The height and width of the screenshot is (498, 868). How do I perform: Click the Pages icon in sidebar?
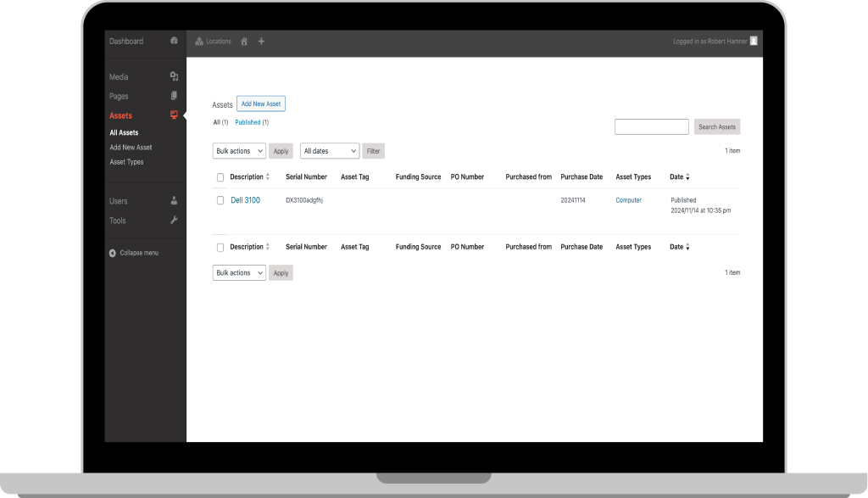pos(174,96)
